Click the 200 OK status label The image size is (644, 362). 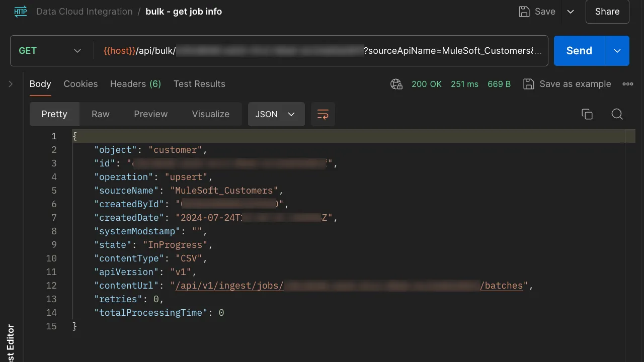[426, 84]
